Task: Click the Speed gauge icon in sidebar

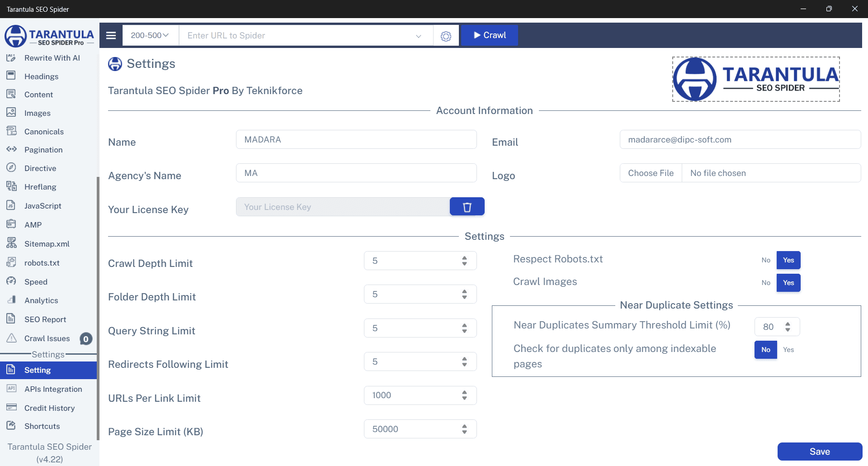Action: point(11,281)
